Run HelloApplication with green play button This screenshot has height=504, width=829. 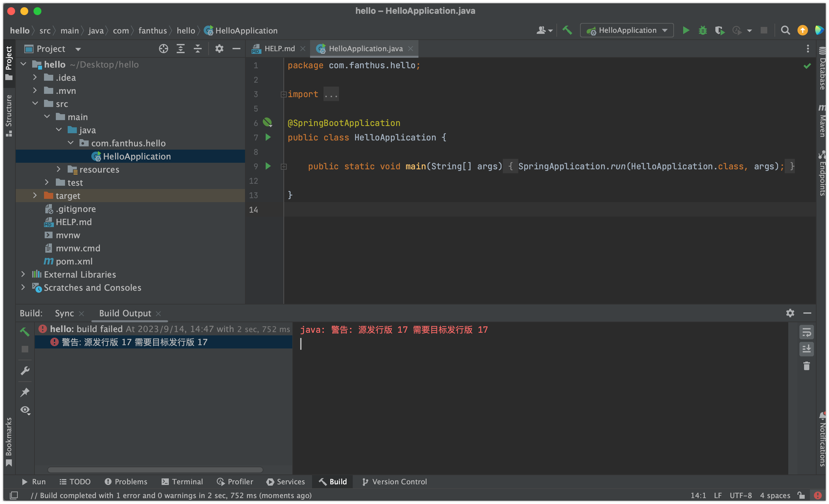point(686,30)
